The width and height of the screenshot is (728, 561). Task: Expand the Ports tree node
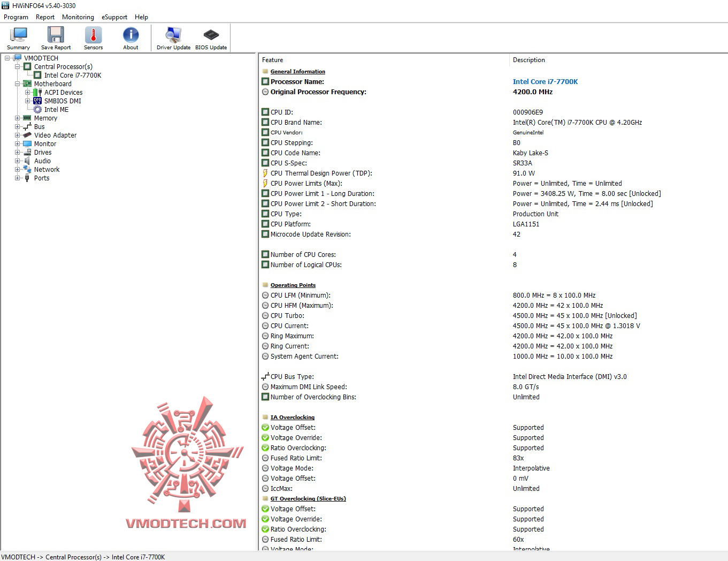coord(17,178)
